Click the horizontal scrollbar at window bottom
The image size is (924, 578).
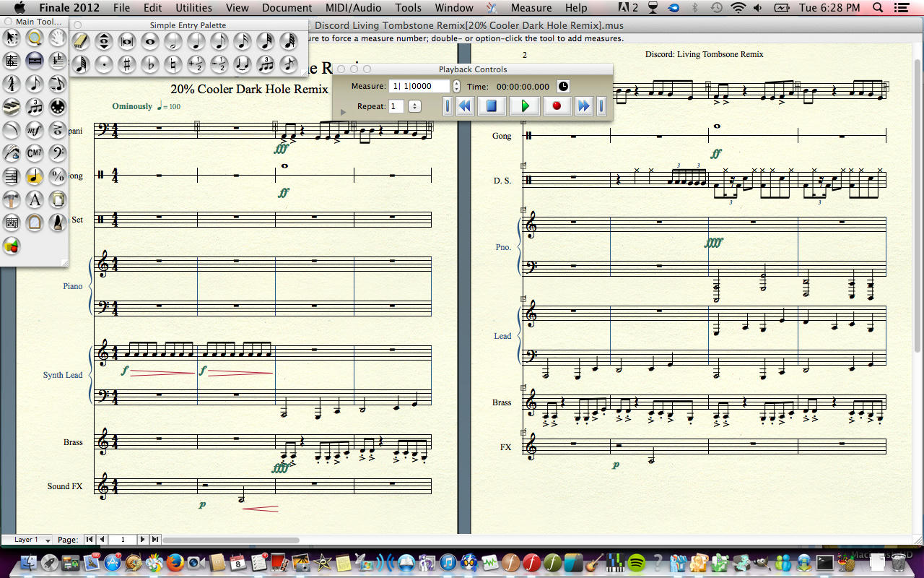coord(231,540)
